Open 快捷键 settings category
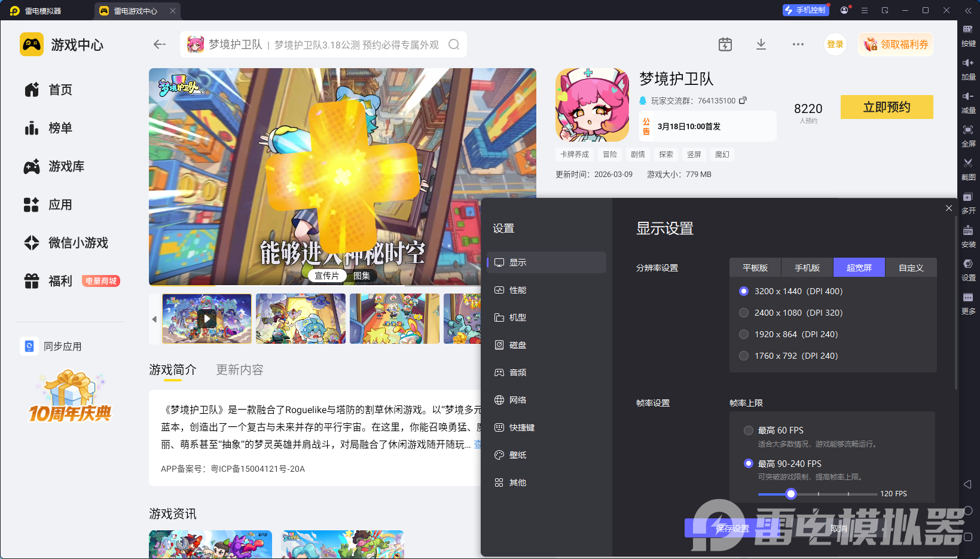Viewport: 980px width, 559px height. pyautogui.click(x=547, y=427)
